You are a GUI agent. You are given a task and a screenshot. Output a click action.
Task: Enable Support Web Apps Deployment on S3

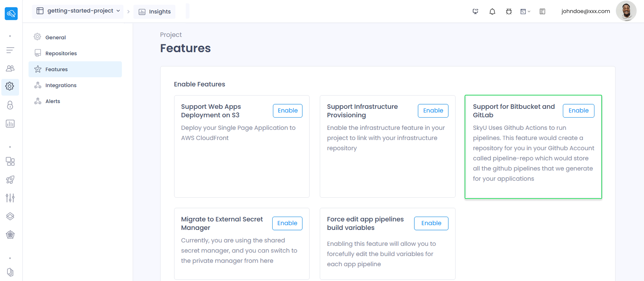288,111
